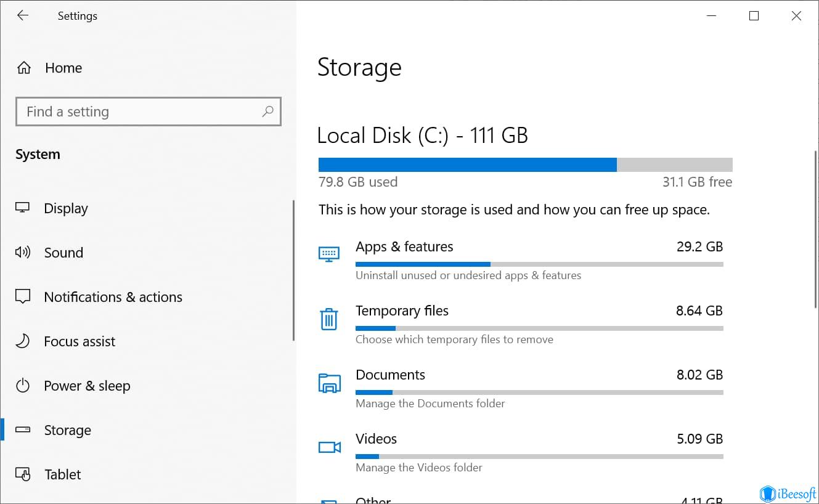Maximize the Settings window

[754, 16]
